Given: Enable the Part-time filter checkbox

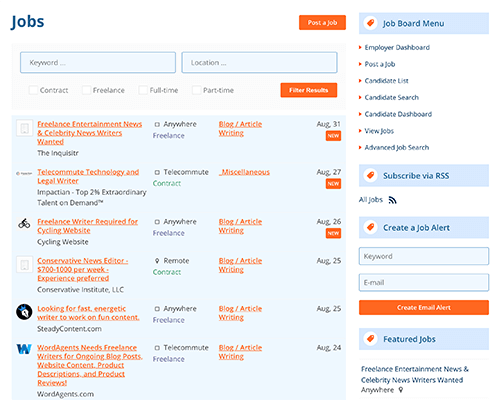Looking at the screenshot, I should 197,90.
